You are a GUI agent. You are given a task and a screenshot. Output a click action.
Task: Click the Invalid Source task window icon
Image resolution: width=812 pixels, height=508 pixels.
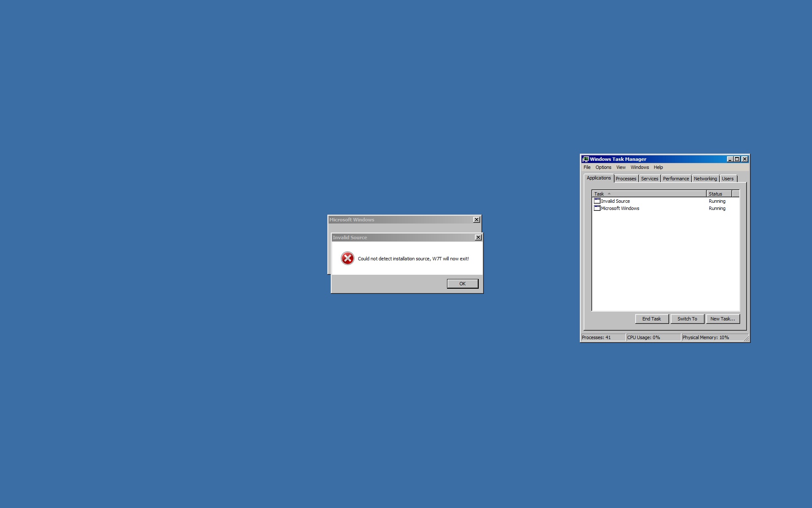pos(597,201)
